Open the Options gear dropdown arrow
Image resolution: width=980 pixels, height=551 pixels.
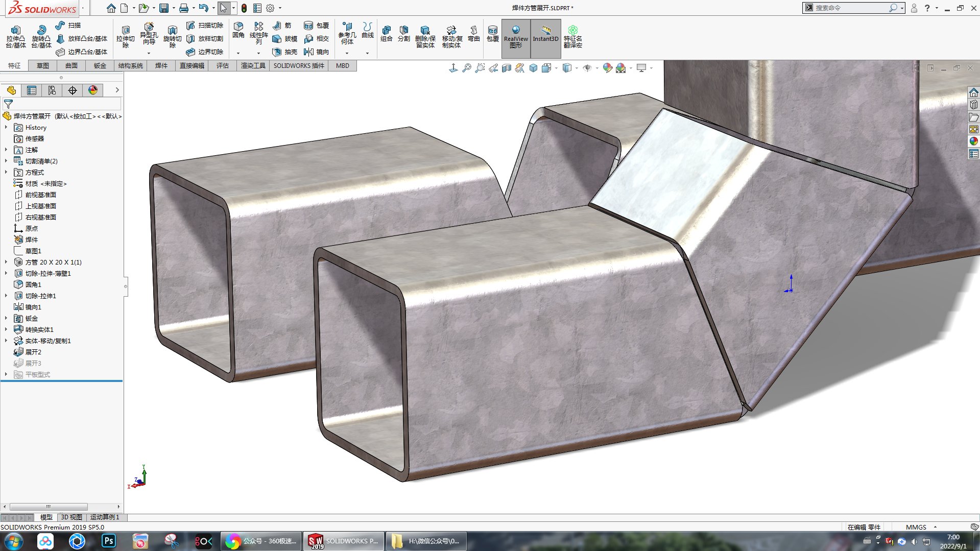[x=280, y=8]
